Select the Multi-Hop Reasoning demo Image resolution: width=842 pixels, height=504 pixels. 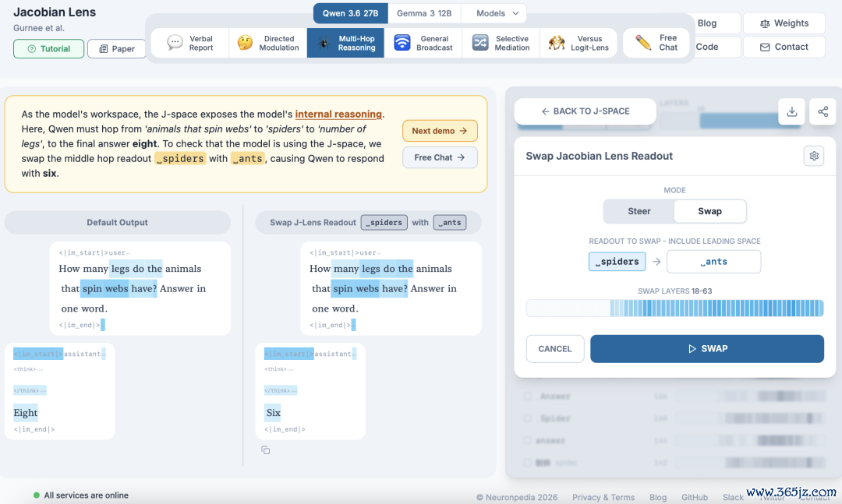coord(345,43)
